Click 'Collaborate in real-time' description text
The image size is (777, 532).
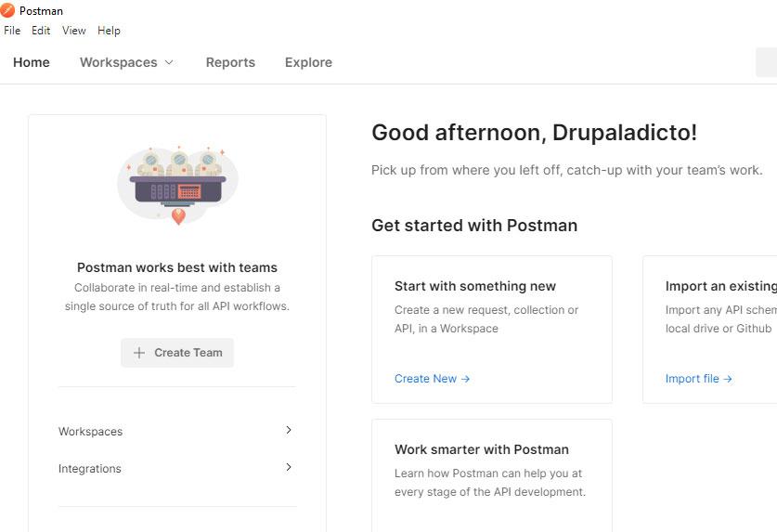177,297
